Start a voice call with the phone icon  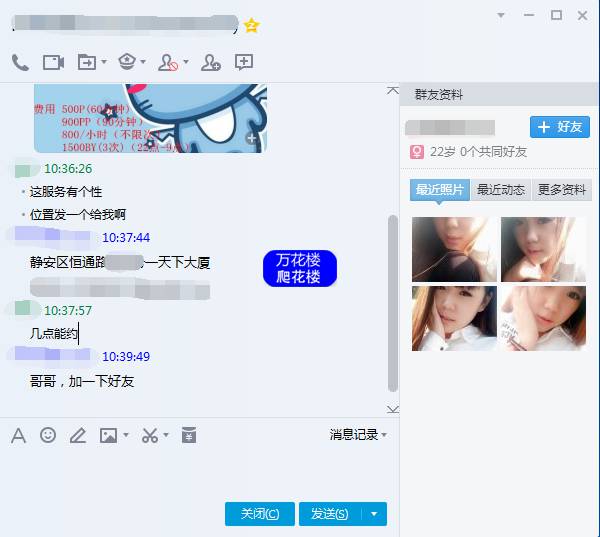[x=20, y=62]
